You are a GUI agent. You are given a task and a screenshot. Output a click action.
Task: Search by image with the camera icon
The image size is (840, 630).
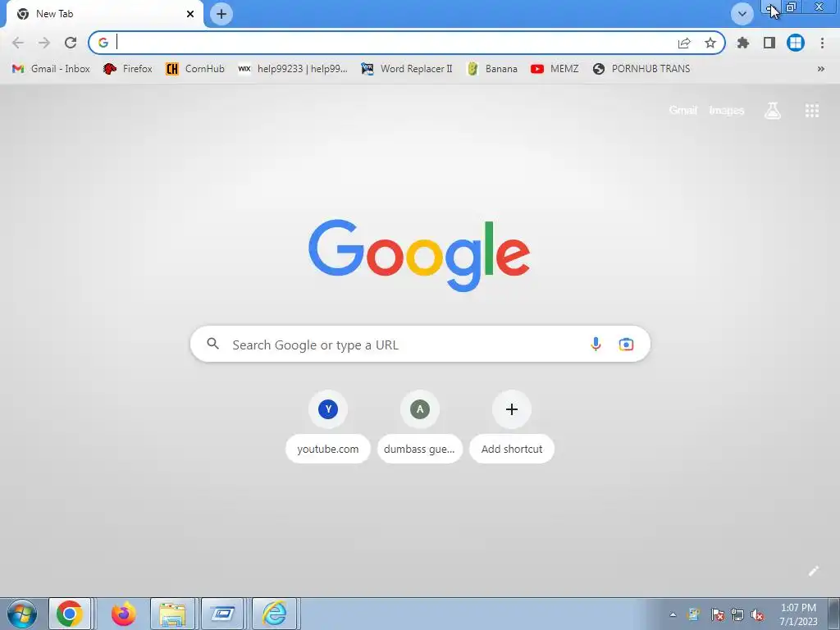tap(626, 344)
